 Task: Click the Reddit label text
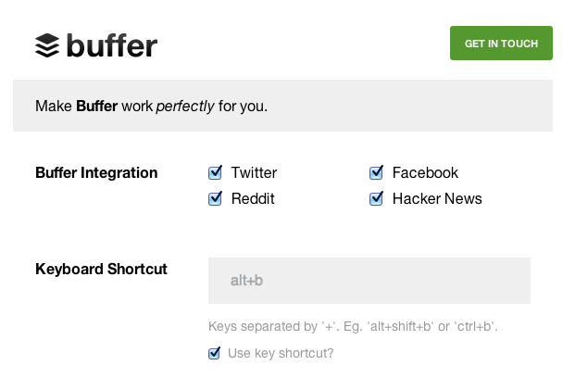coord(253,198)
